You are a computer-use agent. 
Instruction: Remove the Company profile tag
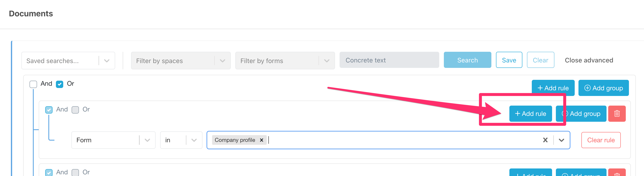261,140
